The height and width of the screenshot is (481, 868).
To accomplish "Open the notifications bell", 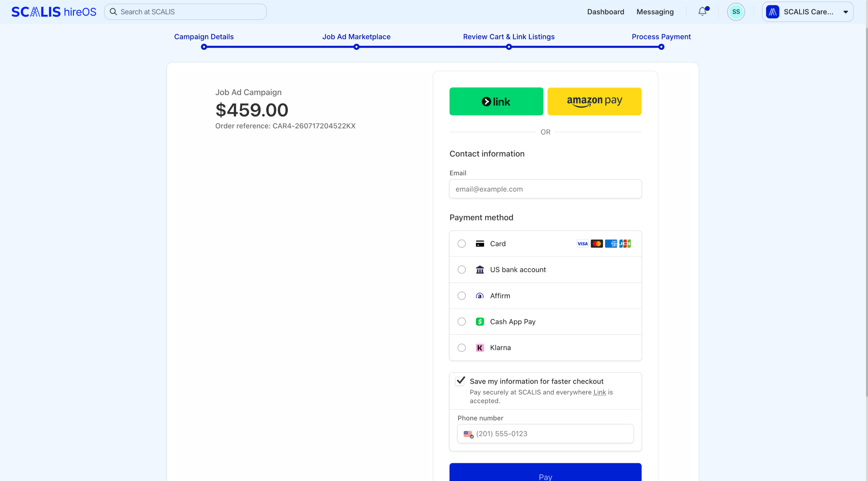I will (703, 12).
